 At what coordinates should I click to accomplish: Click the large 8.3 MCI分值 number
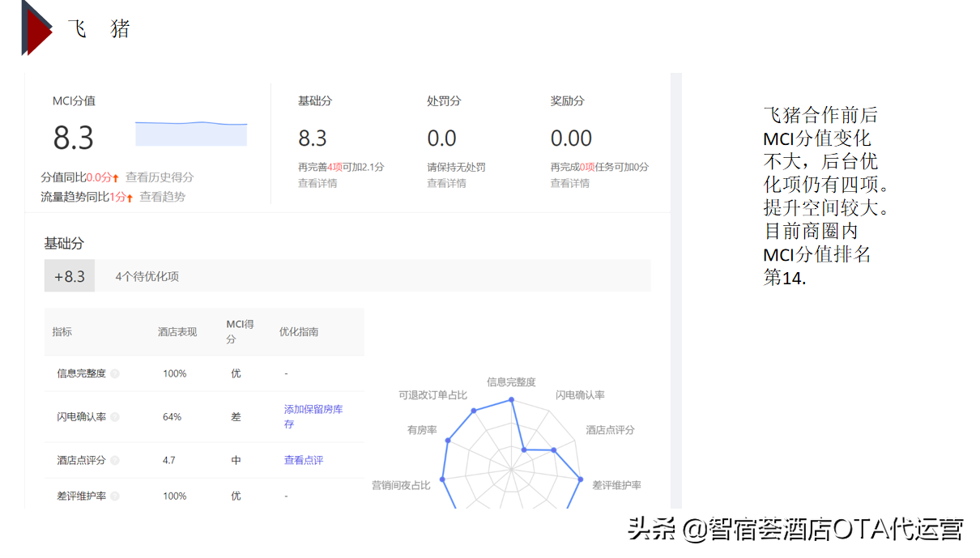[74, 138]
